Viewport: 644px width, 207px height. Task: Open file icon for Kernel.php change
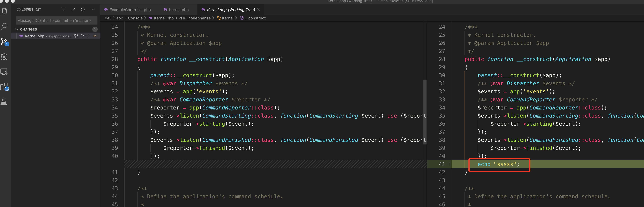click(76, 36)
